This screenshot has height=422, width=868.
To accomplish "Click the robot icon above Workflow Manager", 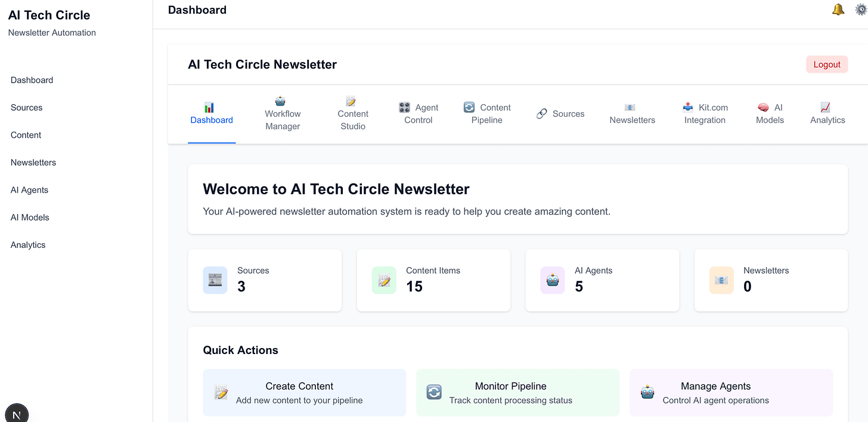I will [280, 101].
